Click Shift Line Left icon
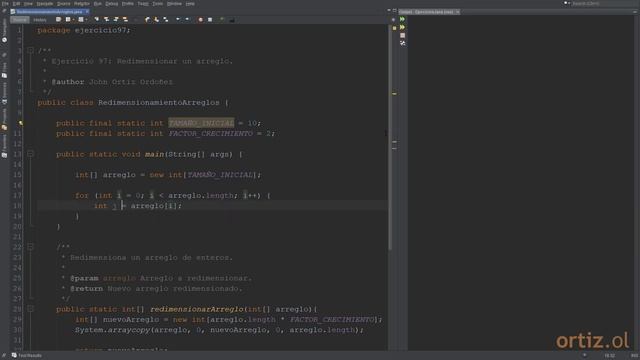 (178, 20)
